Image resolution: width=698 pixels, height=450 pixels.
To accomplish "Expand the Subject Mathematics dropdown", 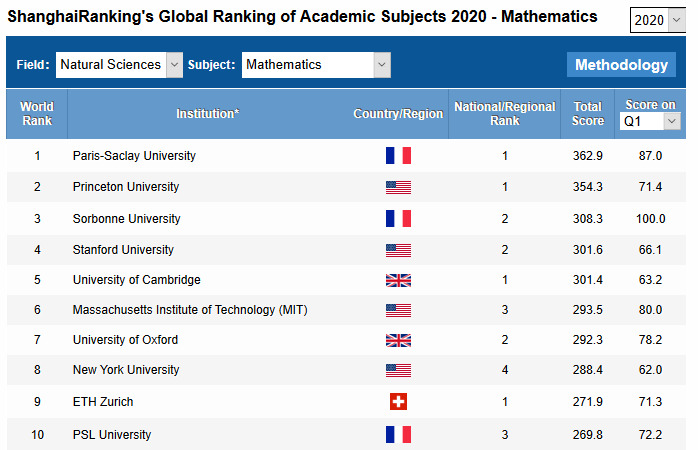I will [316, 65].
